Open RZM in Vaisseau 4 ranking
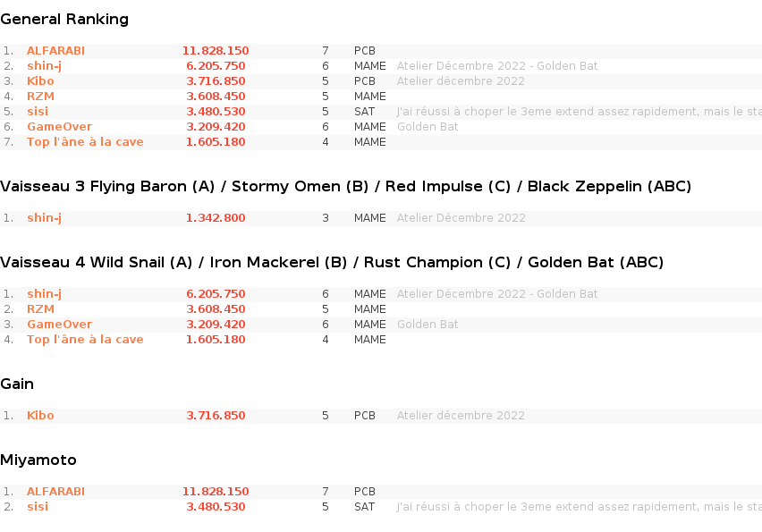The height and width of the screenshot is (532, 762). [40, 309]
